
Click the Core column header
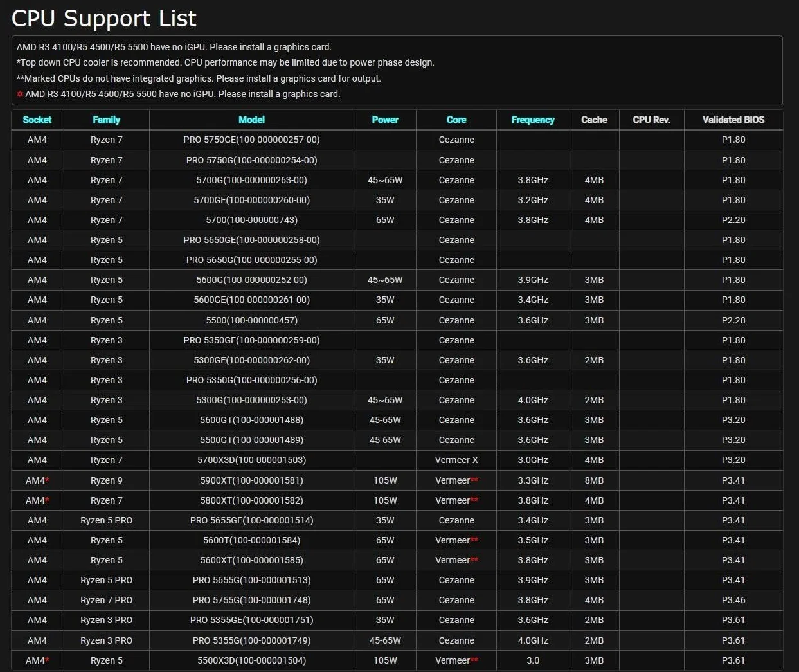(456, 120)
